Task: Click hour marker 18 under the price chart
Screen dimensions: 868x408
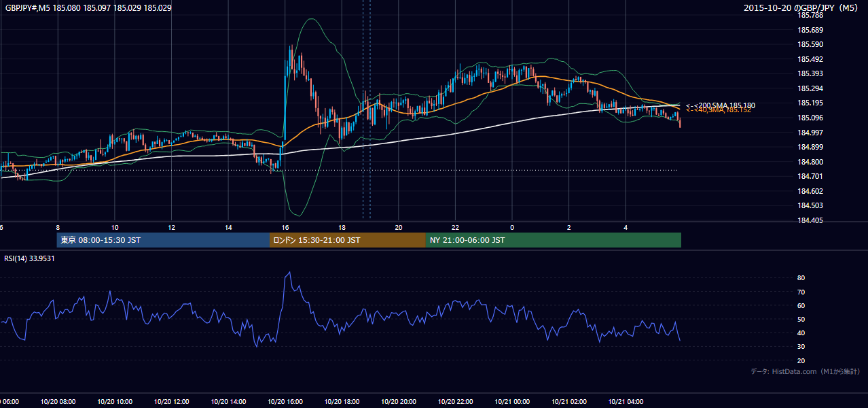Action: [x=342, y=228]
